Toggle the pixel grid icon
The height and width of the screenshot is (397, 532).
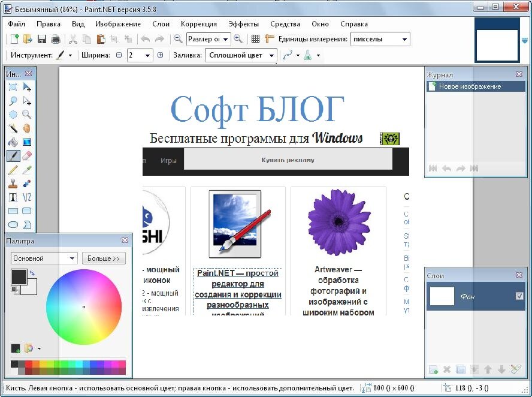(x=255, y=39)
